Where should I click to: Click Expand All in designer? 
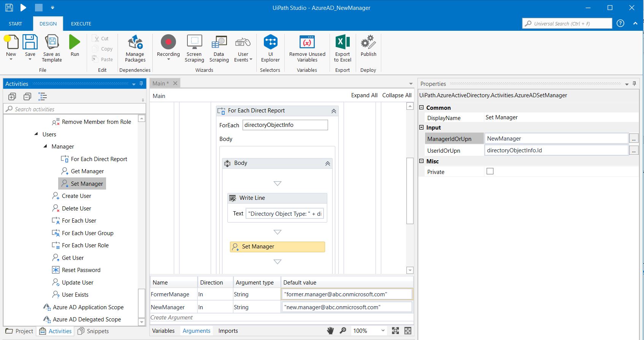[x=364, y=95]
